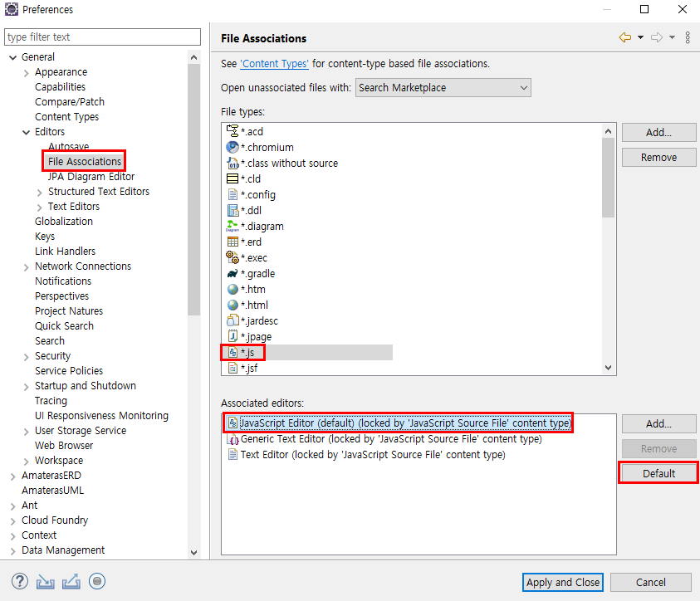
Task: Select the *.jsf file type icon
Action: [x=233, y=368]
